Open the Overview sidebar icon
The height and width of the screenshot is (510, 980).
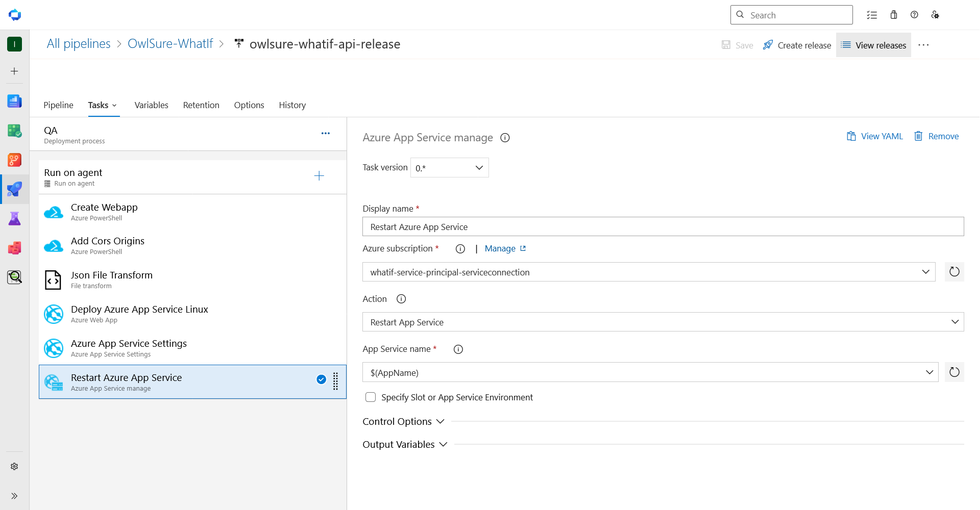pos(14,101)
